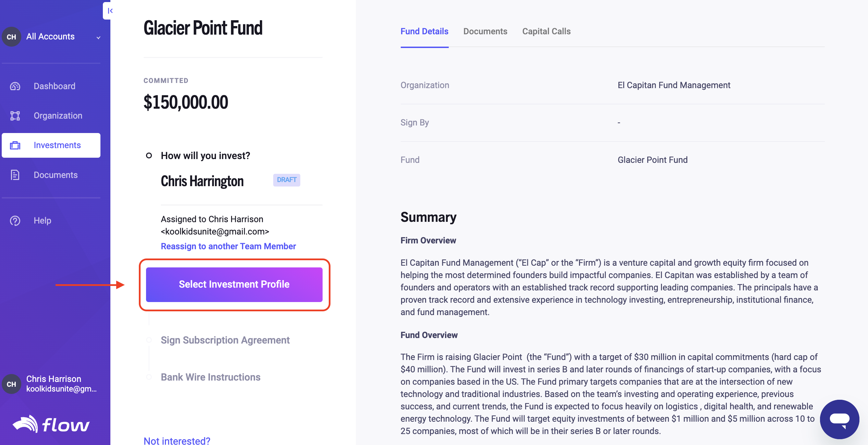
Task: Click the Organization nodes icon
Action: [15, 116]
